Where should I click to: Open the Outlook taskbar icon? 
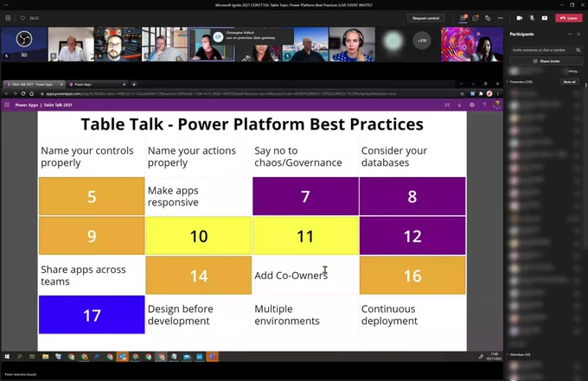click(x=123, y=357)
